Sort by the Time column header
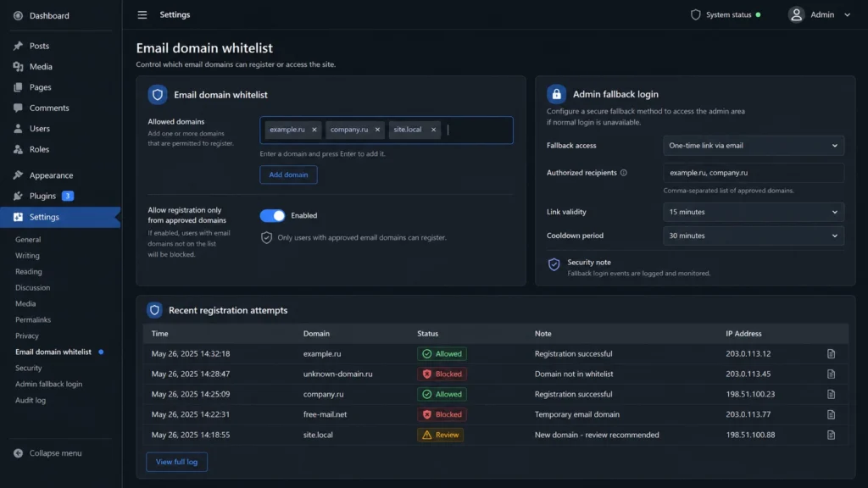 (x=160, y=334)
